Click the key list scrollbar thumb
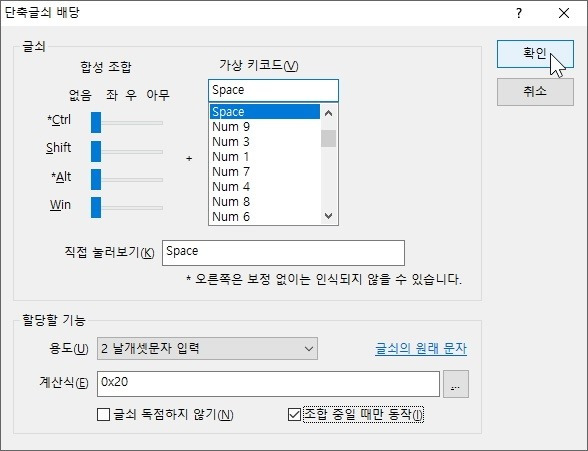 pos(328,138)
